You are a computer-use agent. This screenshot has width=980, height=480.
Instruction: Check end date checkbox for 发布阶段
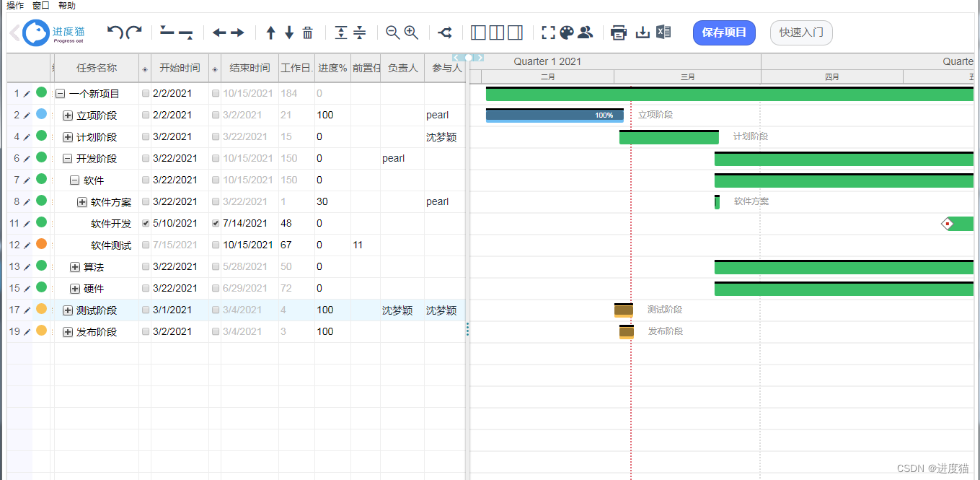pos(216,332)
